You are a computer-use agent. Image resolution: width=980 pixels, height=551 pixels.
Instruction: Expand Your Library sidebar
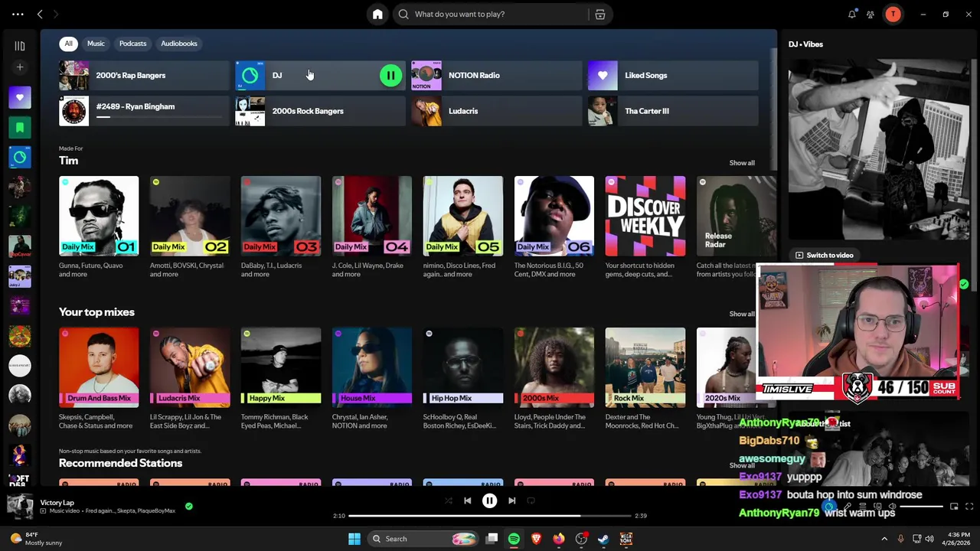tap(20, 46)
